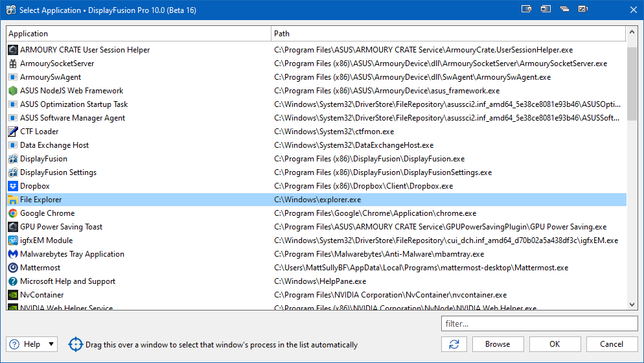Screen dimensions: 644x363
Task: Click second DisplayFusion title bar button
Action: pos(546,8)
